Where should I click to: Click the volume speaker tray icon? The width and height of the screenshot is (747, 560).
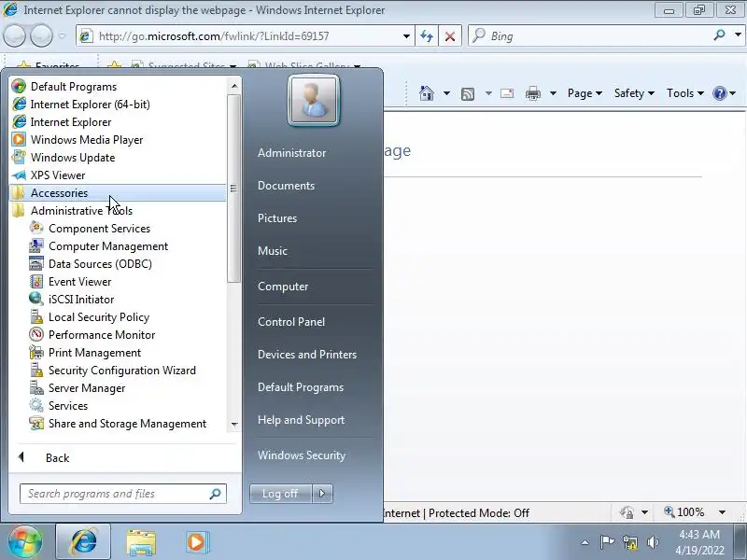653,542
